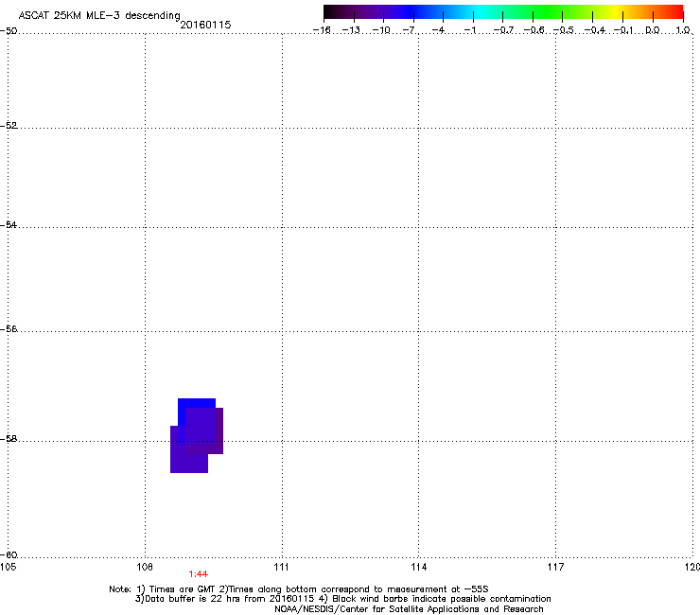
Task: Click latitude axis label "-54"
Action: [x=9, y=224]
